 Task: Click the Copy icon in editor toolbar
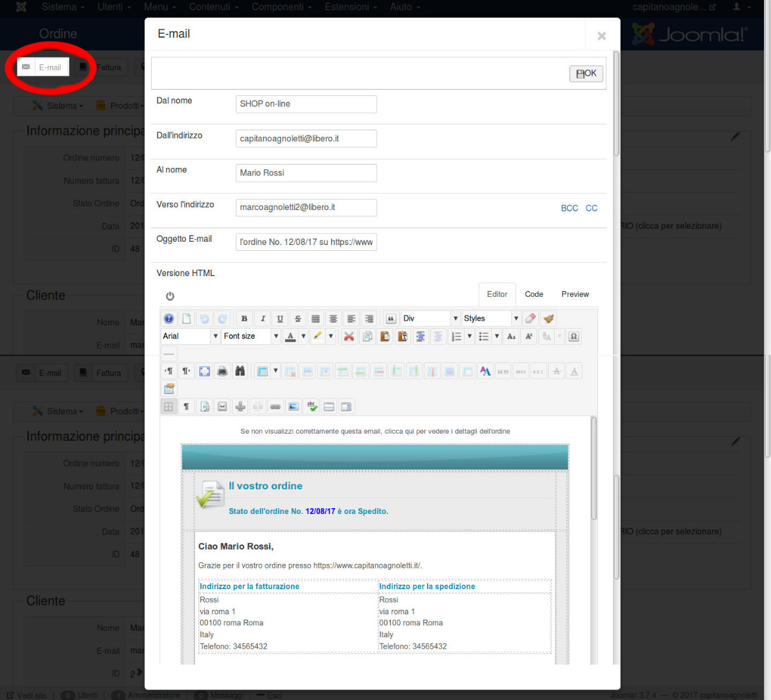click(x=367, y=336)
